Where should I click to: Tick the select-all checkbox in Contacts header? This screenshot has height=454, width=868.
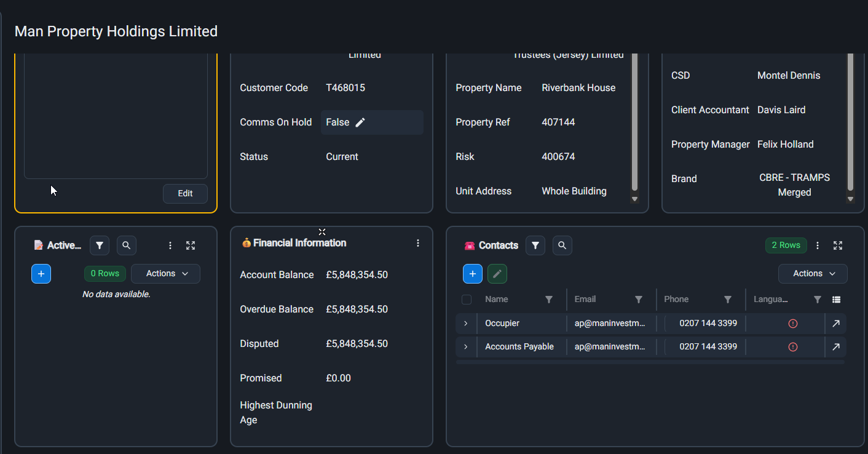467,300
